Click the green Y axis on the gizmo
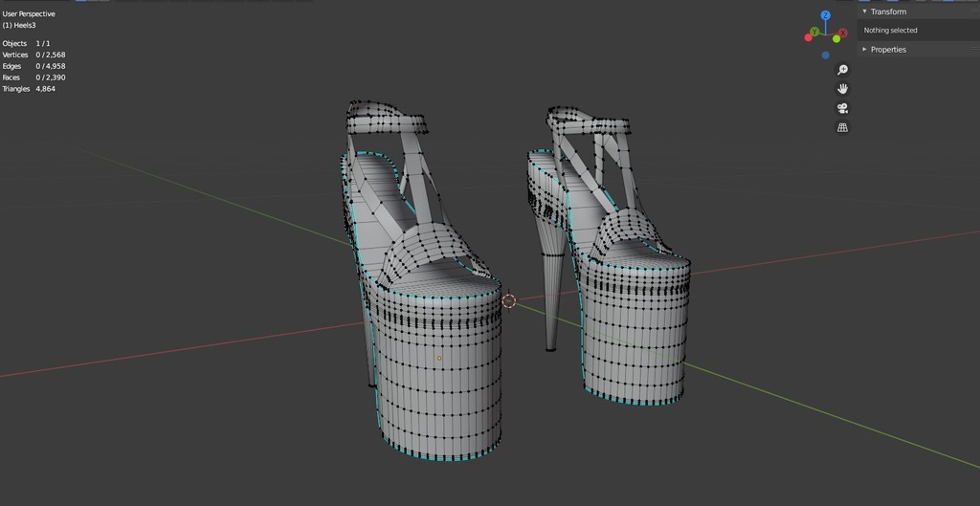The image size is (980, 506). [814, 32]
